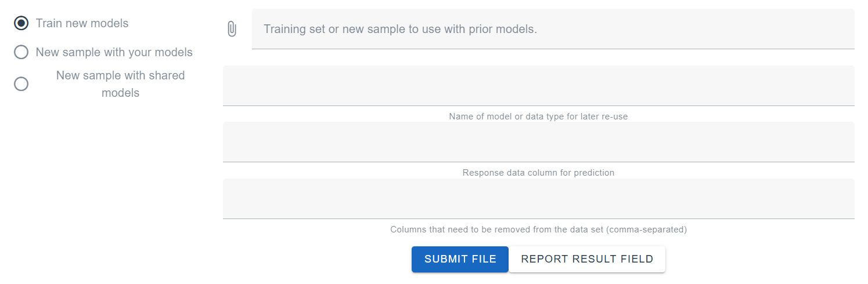Image resolution: width=868 pixels, height=284 pixels.
Task: Click the Submit File button
Action: [x=460, y=259]
